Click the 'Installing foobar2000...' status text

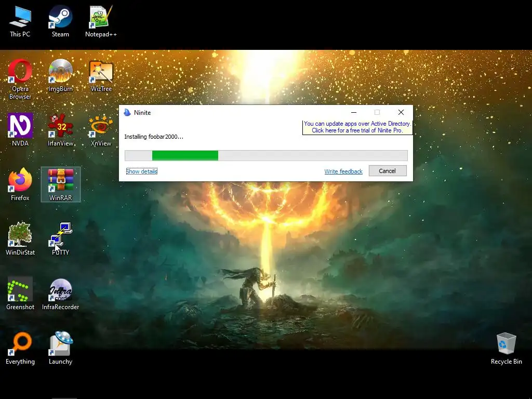154,137
